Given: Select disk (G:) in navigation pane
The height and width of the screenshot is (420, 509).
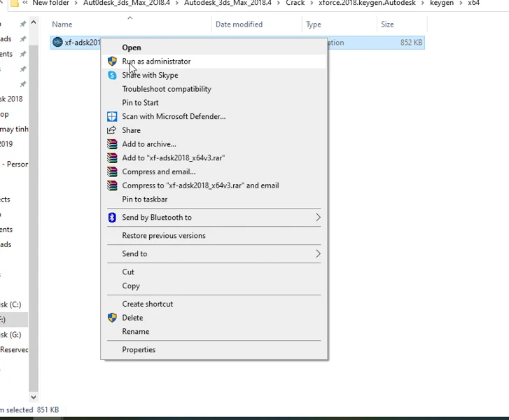Looking at the screenshot, I should coord(11,335).
